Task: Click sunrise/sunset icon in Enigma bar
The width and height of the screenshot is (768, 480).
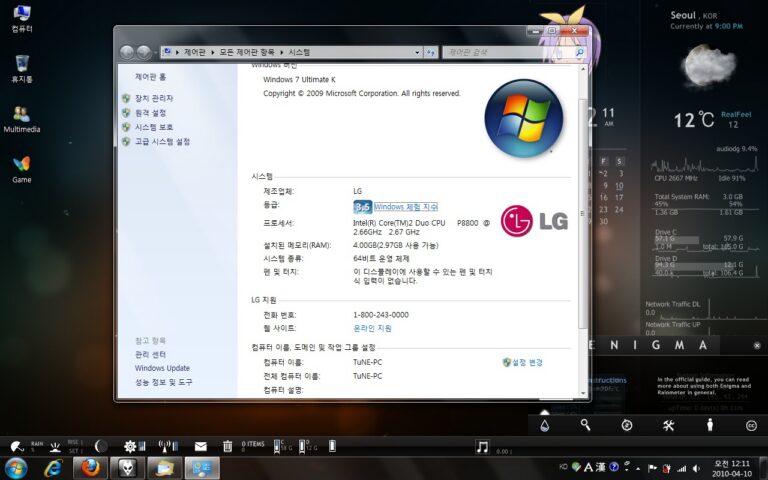Action: (55, 446)
